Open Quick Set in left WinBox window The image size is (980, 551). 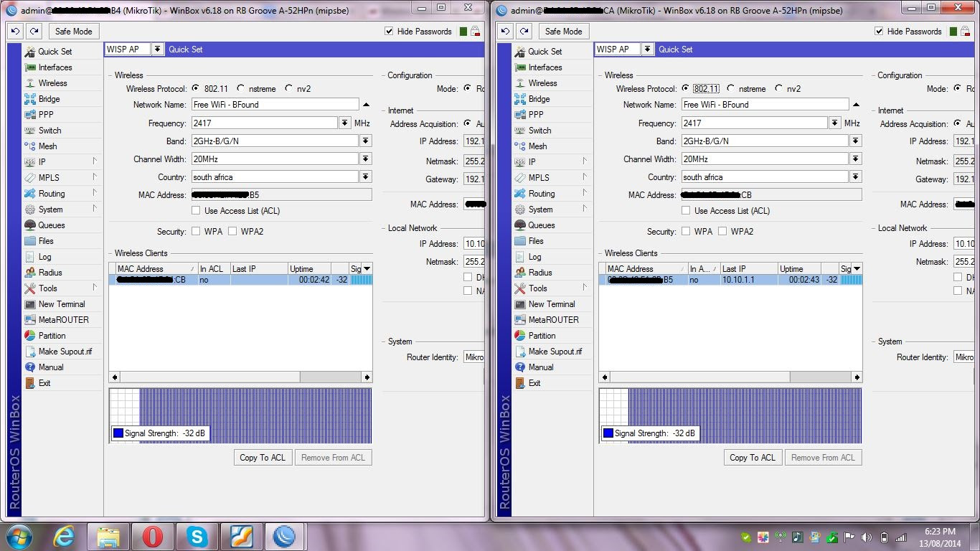tap(55, 52)
